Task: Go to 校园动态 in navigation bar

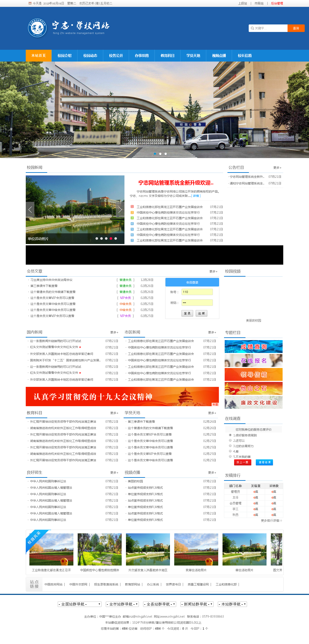Action: [90, 56]
